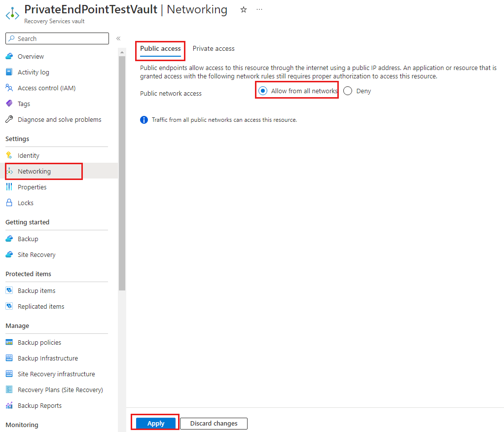Screen dimensions: 504x432
Task: Select the Deny radio button
Action: click(348, 91)
